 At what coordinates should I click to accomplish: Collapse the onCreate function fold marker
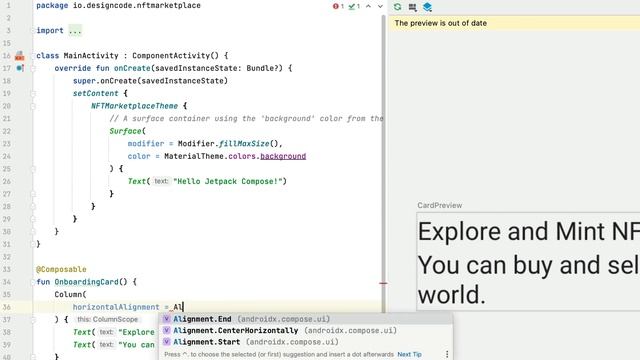tap(33, 68)
